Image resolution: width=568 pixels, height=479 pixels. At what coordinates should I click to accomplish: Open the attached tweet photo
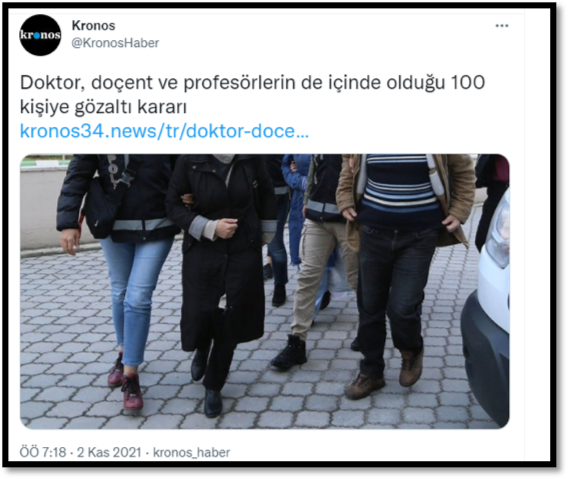tap(264, 291)
